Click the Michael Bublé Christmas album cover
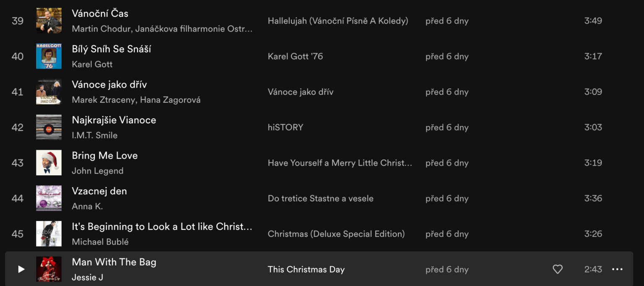 (49, 234)
